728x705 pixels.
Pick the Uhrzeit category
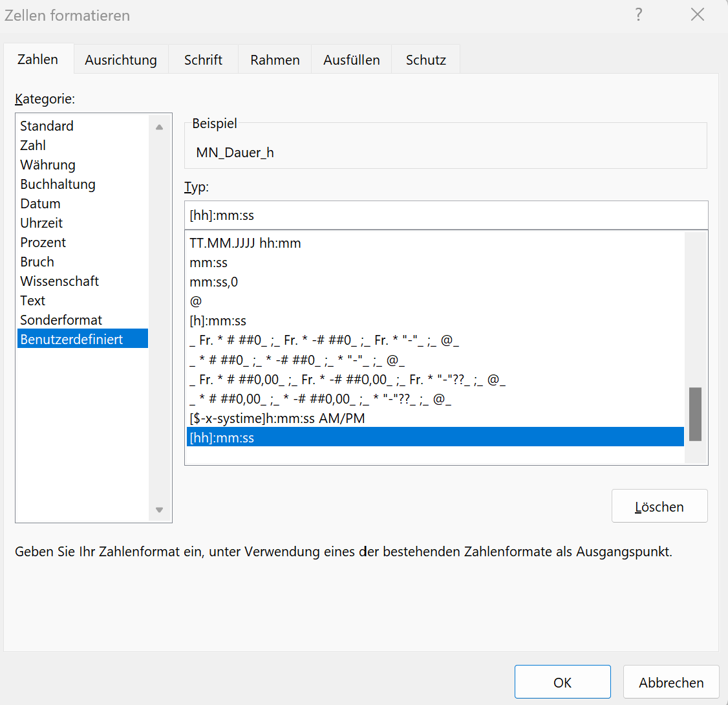tap(83, 223)
